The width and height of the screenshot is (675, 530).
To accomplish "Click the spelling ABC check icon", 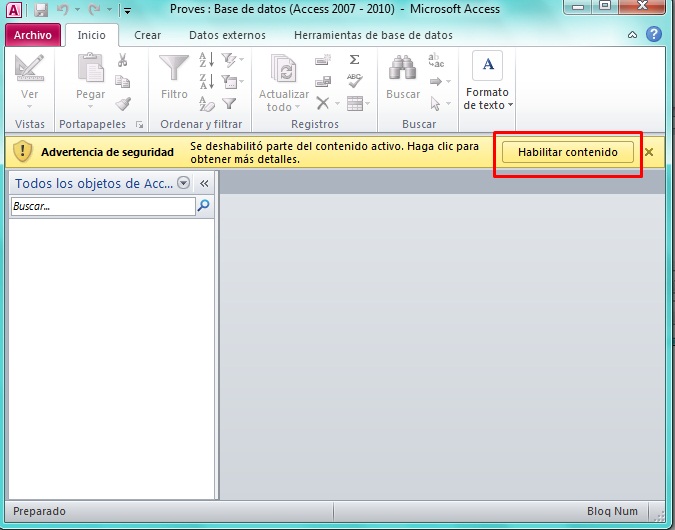I will tap(355, 81).
